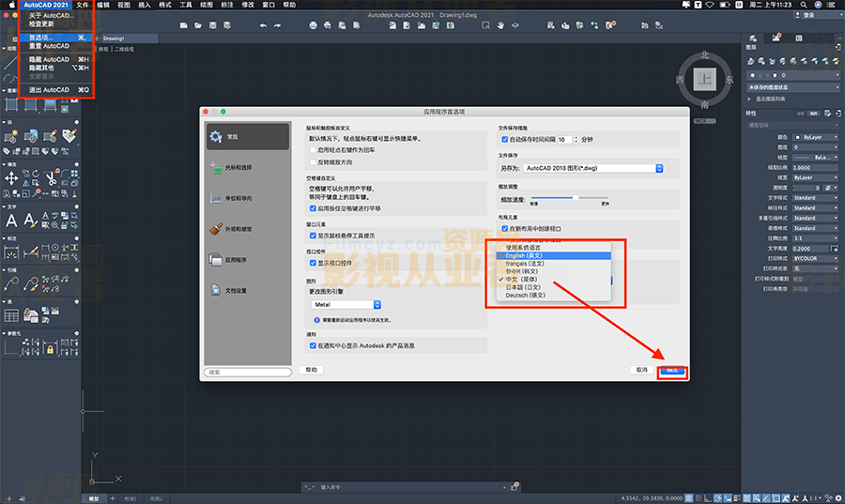
Task: Open the 文档设置 preferences category
Action: (x=248, y=290)
